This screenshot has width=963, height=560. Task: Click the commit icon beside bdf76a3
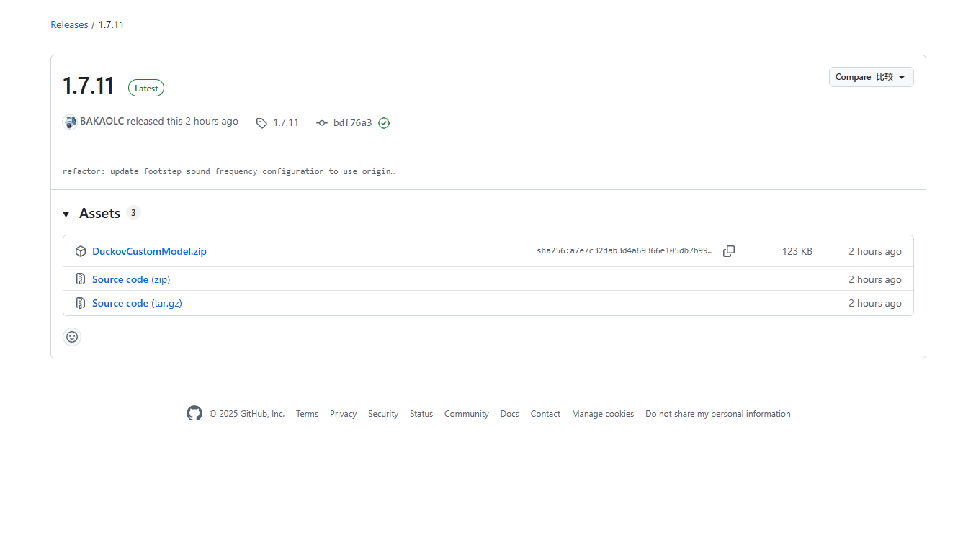322,123
